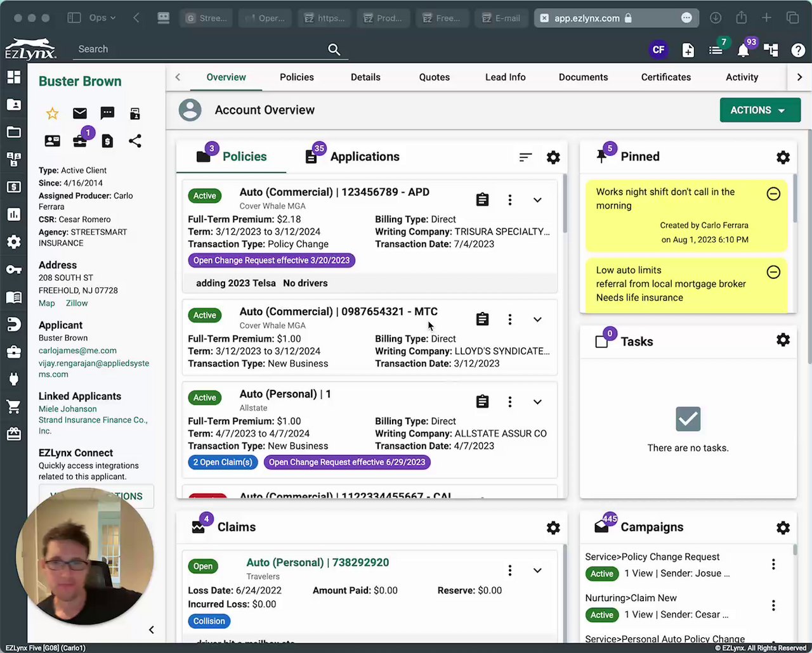This screenshot has width=812, height=653.
Task: Switch to the Policies top tab
Action: click(x=297, y=77)
